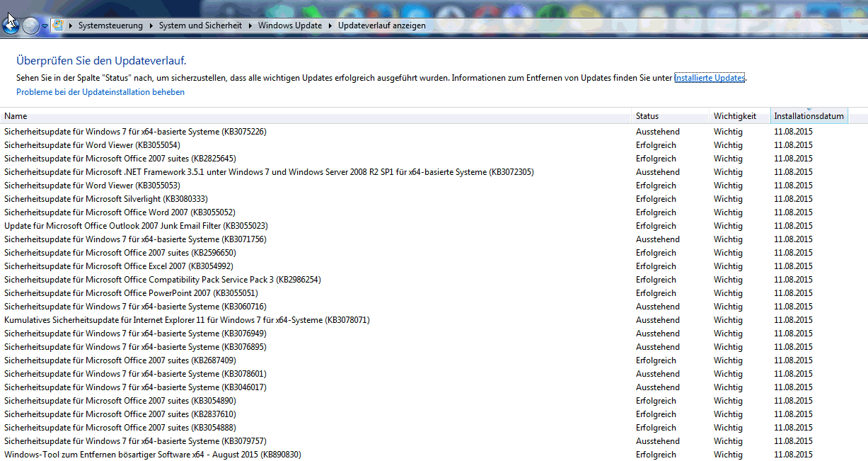Expand arrow before System und Sicherheit breadcrumb
Screen dimensions: 868x461
(x=151, y=25)
